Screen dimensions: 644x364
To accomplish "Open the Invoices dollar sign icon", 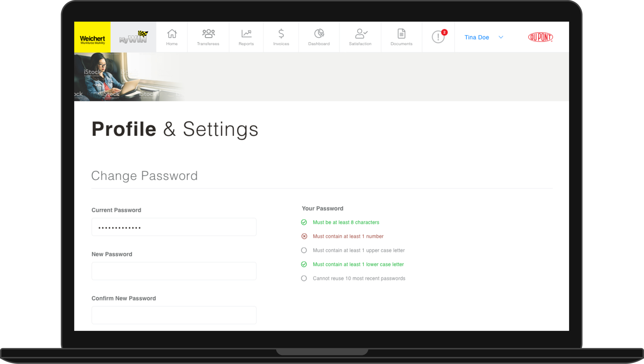I will (281, 34).
